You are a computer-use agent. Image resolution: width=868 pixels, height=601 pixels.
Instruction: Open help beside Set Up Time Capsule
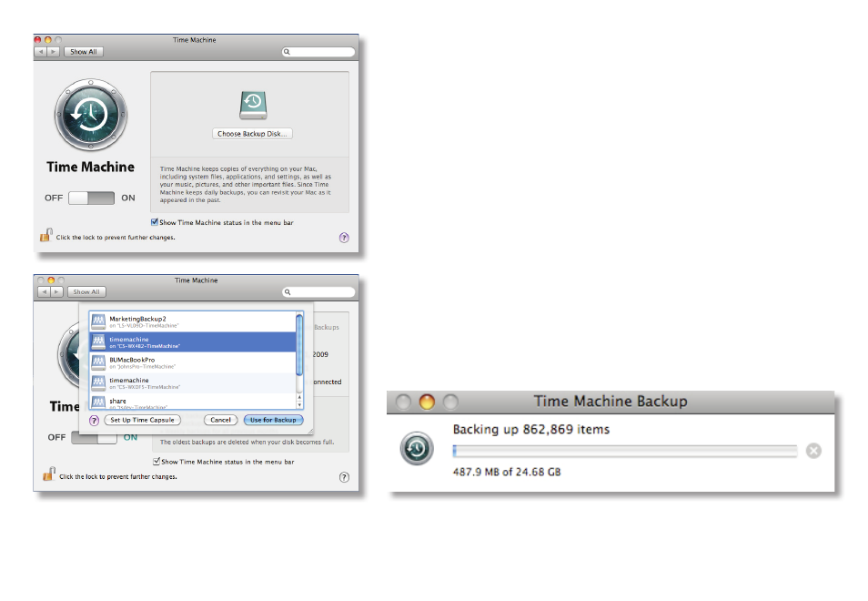pyautogui.click(x=94, y=421)
